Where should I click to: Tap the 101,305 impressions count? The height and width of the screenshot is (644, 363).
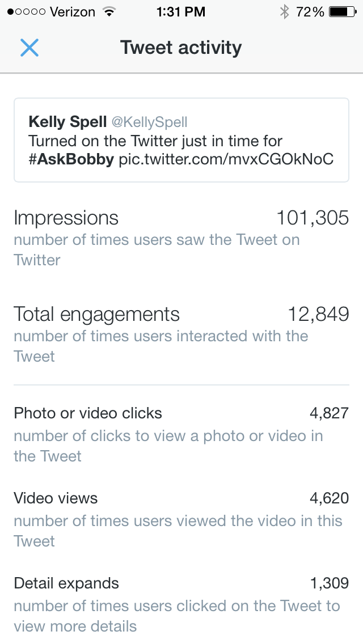click(313, 218)
